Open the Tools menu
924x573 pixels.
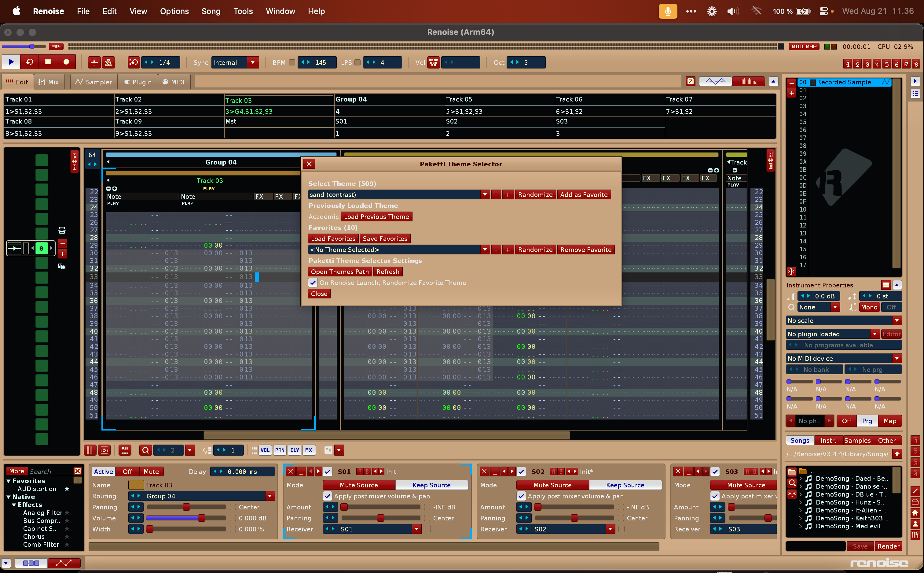coord(243,11)
